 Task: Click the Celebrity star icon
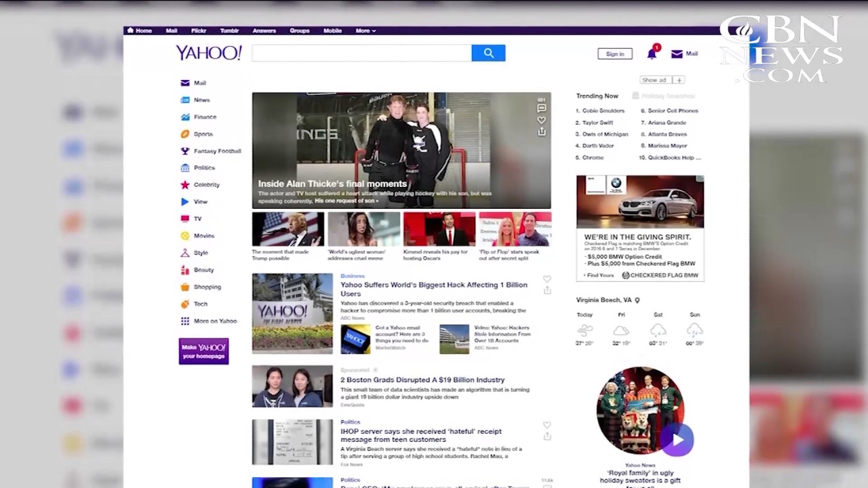click(x=185, y=184)
